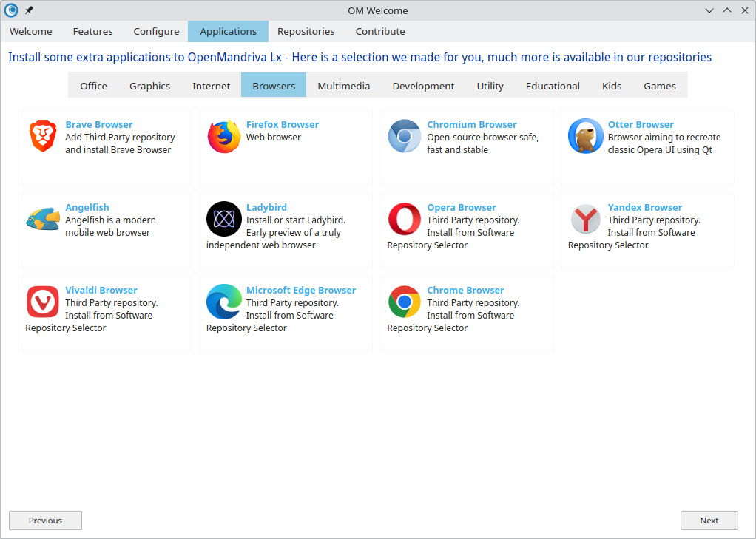Screen dimensions: 756x539
Task: Click the Angelfish title link
Action: pos(87,207)
